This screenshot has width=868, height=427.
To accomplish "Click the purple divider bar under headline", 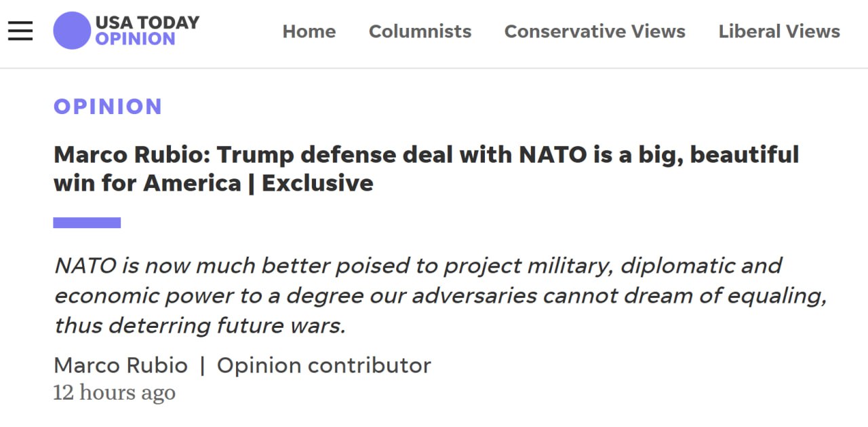I will pos(87,223).
